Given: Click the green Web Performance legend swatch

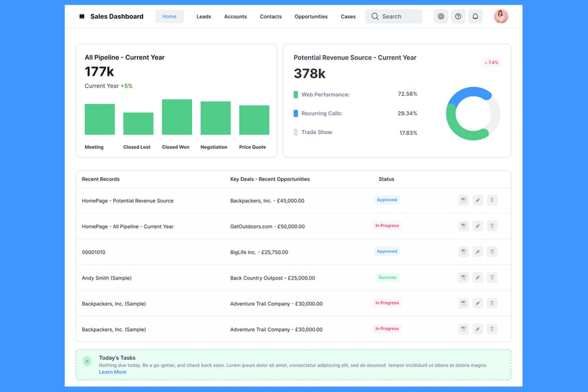Looking at the screenshot, I should (296, 95).
